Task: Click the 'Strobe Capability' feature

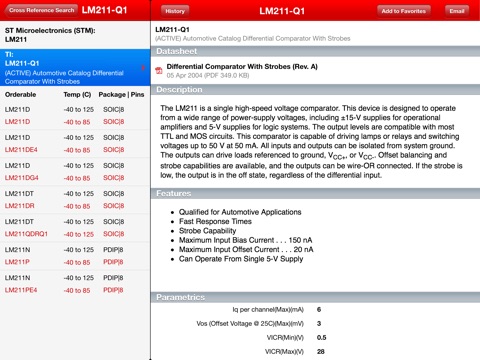Action: pyautogui.click(x=207, y=231)
